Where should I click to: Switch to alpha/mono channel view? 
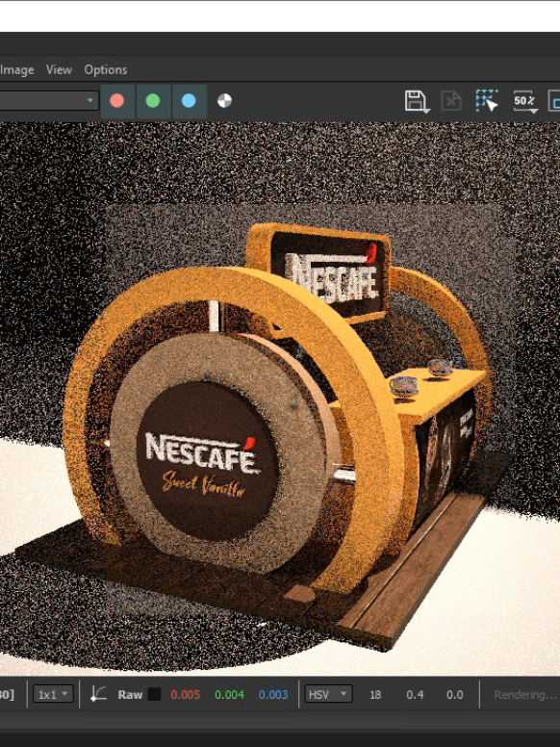click(x=224, y=101)
